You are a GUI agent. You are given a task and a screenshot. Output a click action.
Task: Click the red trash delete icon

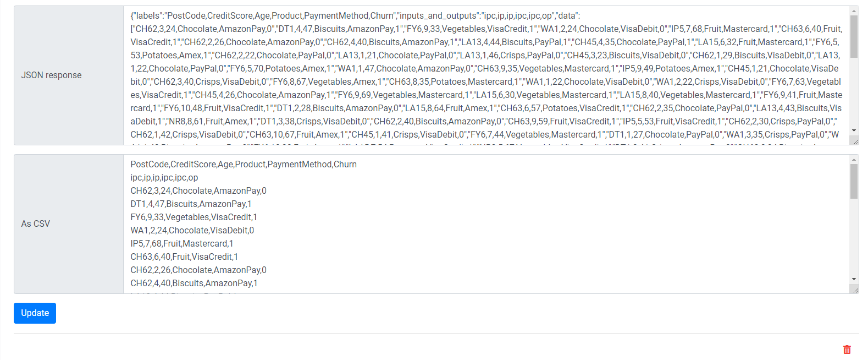(x=847, y=349)
